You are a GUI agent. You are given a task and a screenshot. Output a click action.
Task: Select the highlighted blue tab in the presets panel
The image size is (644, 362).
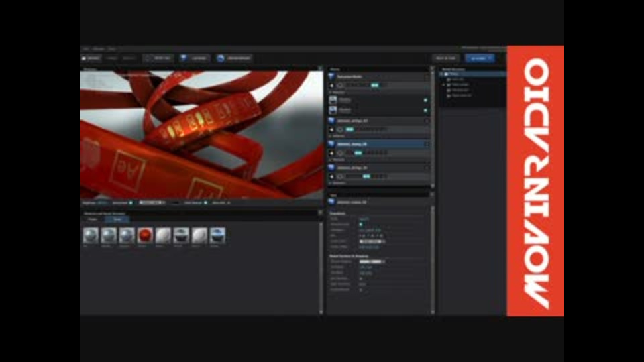pos(117,219)
